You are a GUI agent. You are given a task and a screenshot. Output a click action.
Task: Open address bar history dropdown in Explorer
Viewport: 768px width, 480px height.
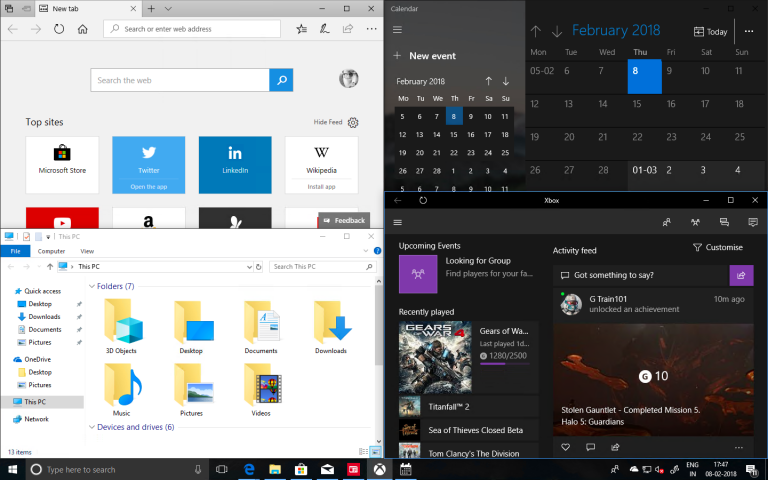(249, 267)
